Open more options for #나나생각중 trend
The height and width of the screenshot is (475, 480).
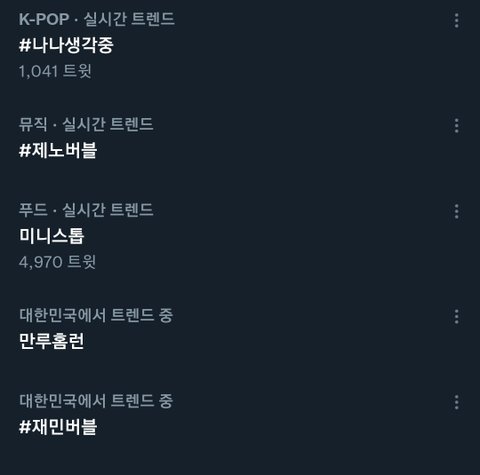coord(456,21)
